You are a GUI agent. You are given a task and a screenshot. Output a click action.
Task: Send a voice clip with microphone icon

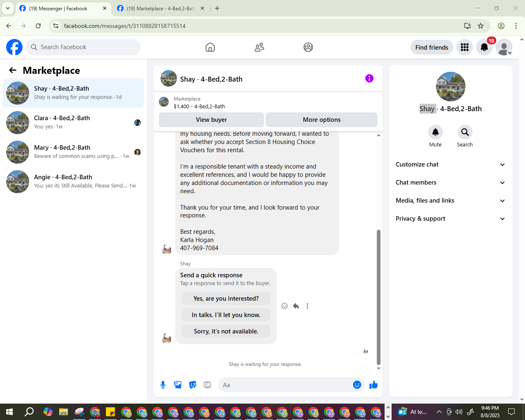coord(163,385)
